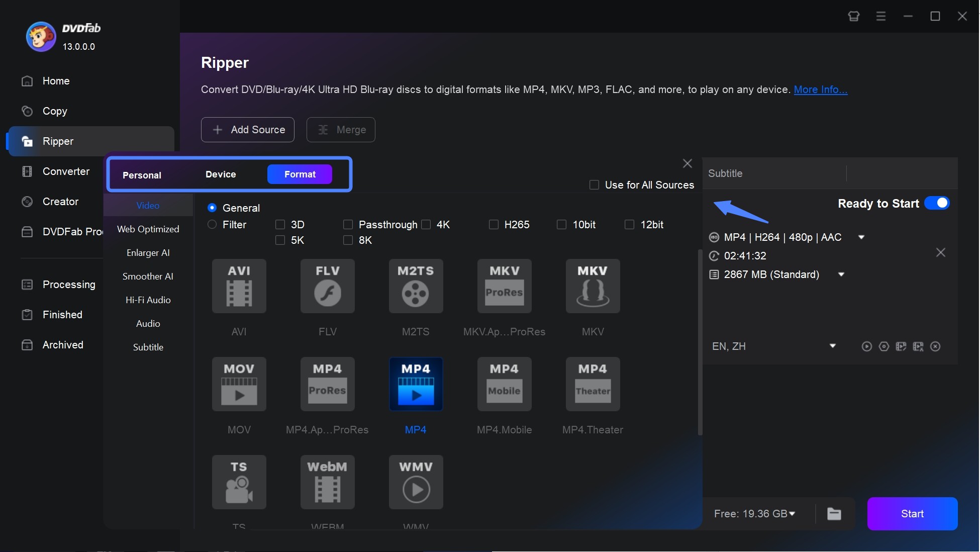Enable the 4K filter checkbox
This screenshot has height=552, width=980.
(x=425, y=224)
